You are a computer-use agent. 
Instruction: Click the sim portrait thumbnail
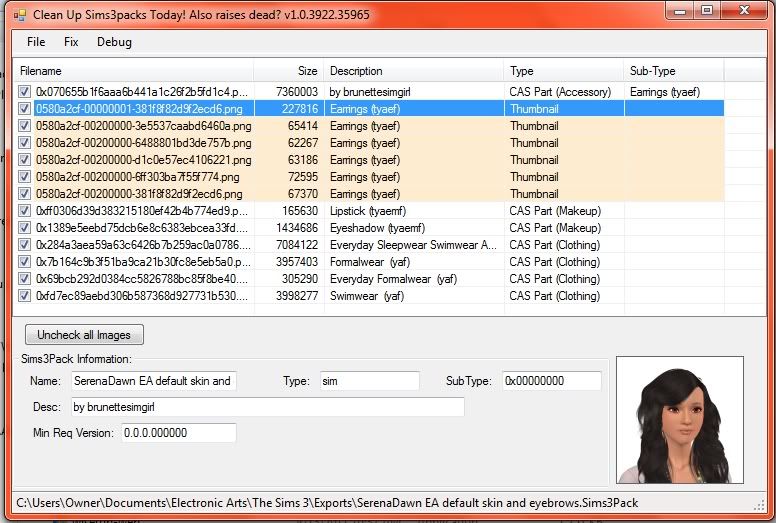coord(679,420)
